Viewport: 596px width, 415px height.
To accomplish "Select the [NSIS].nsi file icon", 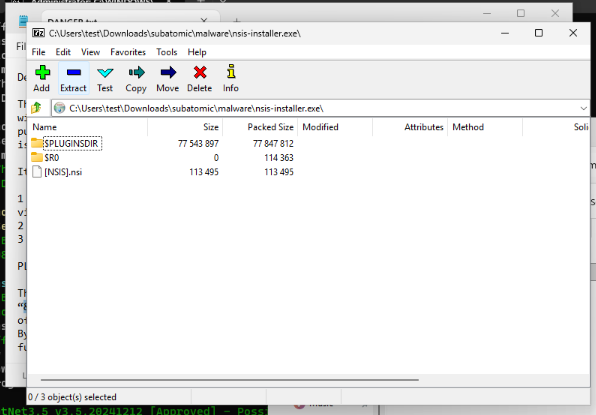I will 36,172.
